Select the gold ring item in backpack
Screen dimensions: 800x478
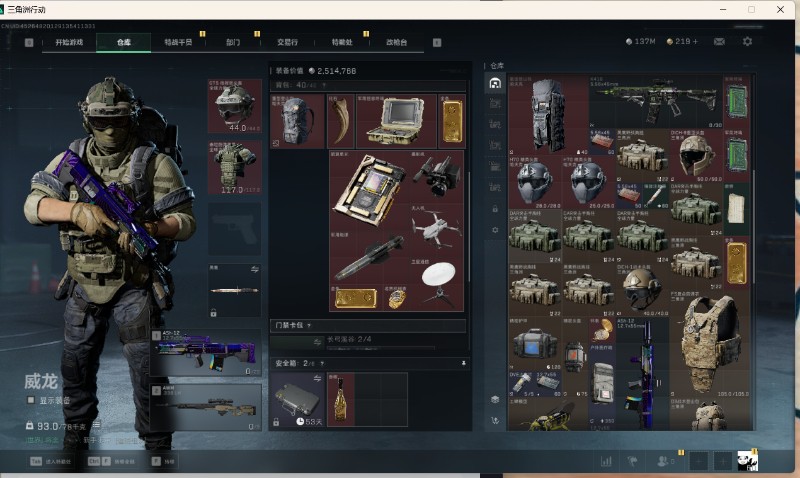pos(396,298)
